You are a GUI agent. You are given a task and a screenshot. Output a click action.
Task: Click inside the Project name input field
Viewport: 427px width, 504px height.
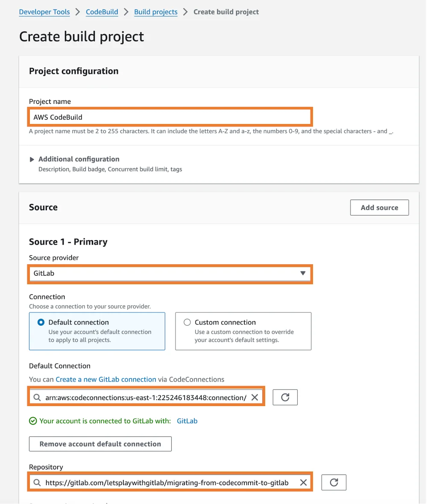coord(170,117)
